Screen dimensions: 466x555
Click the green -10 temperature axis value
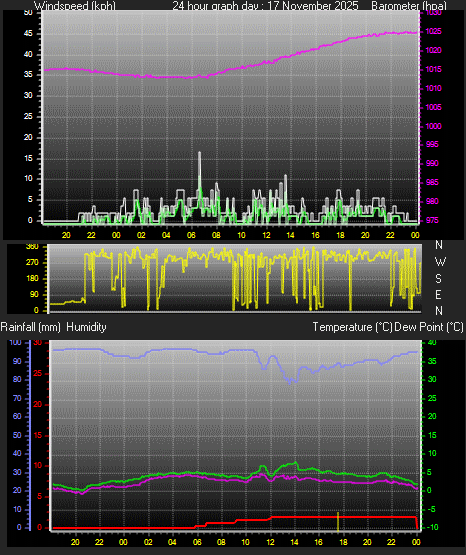[x=431, y=527]
